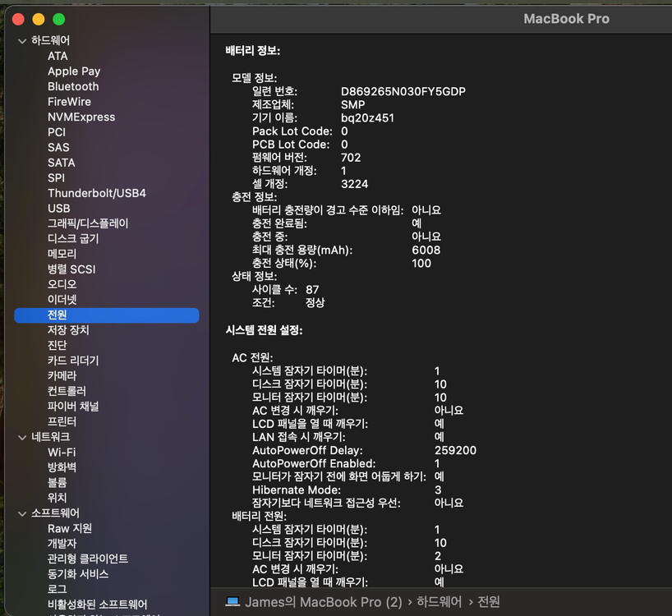
Task: Open 저장 장치 in sidebar
Action: coord(68,330)
